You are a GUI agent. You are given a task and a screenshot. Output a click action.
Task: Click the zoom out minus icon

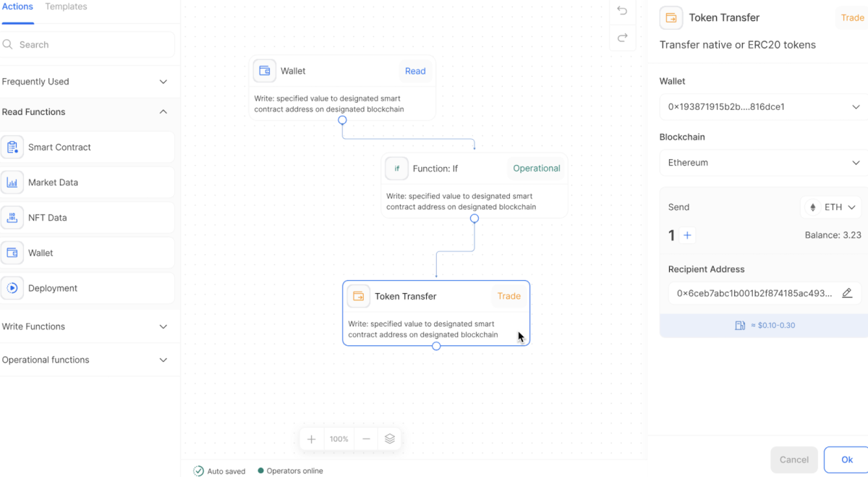tap(367, 439)
